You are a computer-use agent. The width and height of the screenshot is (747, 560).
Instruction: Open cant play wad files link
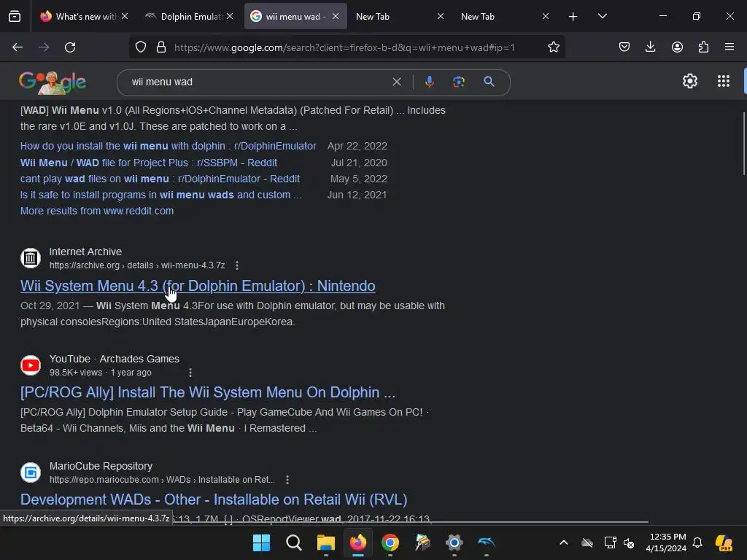pos(160,179)
